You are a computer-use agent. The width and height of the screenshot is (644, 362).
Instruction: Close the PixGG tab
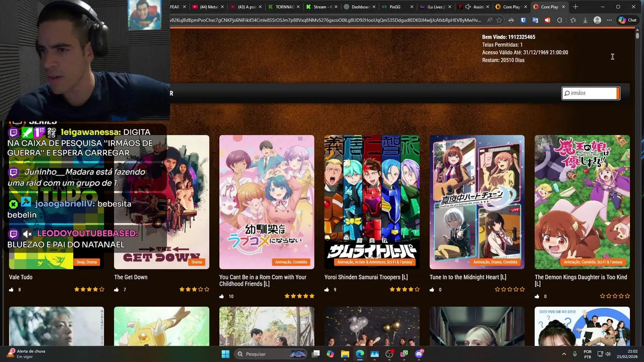point(412,7)
